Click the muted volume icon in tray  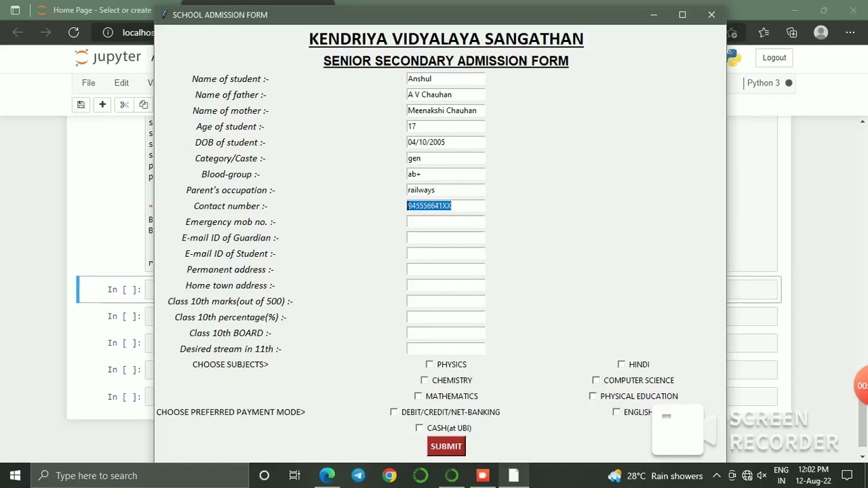pyautogui.click(x=762, y=476)
